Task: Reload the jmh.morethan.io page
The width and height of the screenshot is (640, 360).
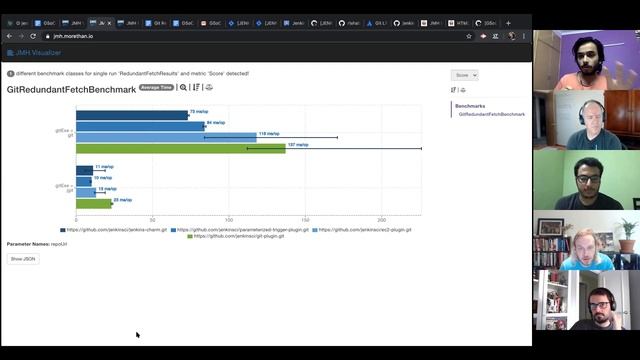Action: pyautogui.click(x=33, y=36)
